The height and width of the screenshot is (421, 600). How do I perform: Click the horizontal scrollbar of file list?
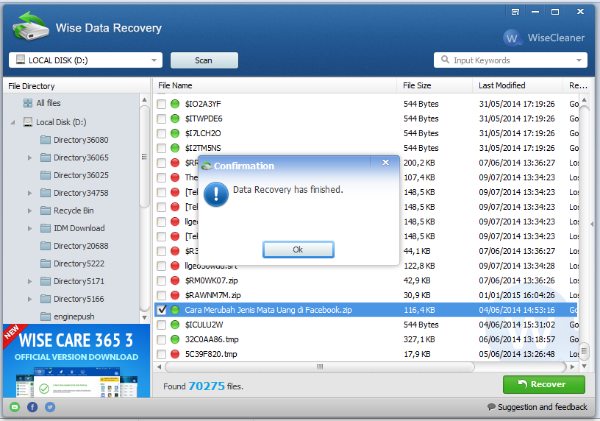[x=320, y=367]
